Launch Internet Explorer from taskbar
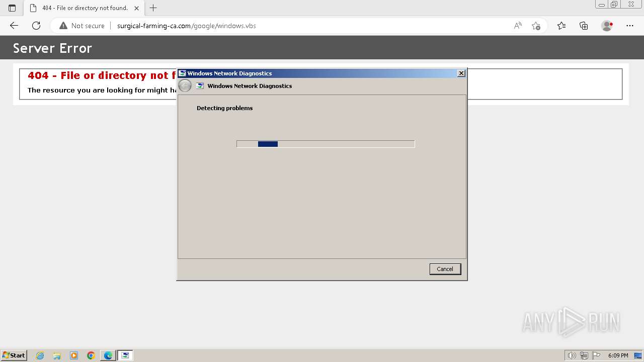 click(40, 355)
